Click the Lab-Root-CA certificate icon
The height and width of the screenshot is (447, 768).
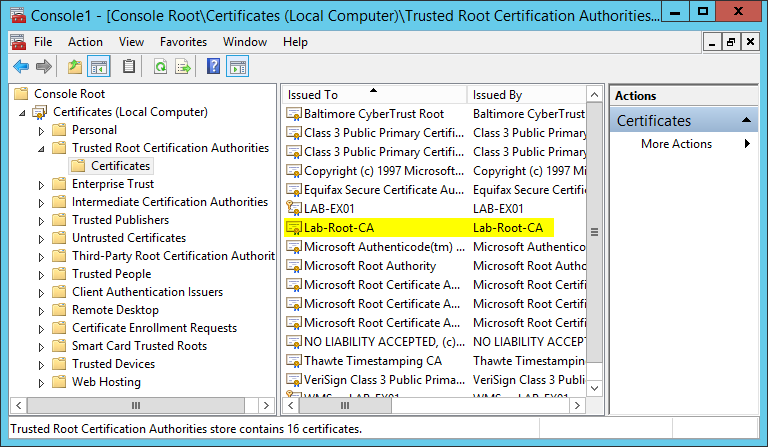[x=294, y=228]
